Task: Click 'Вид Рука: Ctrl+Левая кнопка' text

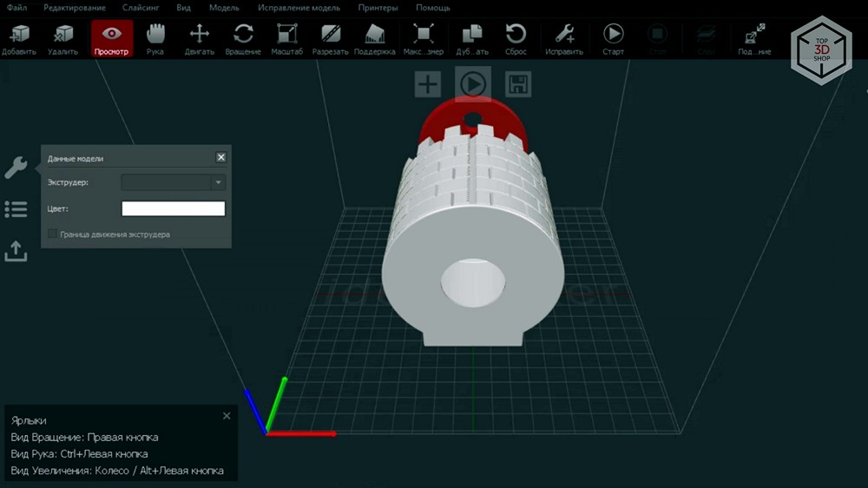Action: pyautogui.click(x=79, y=453)
